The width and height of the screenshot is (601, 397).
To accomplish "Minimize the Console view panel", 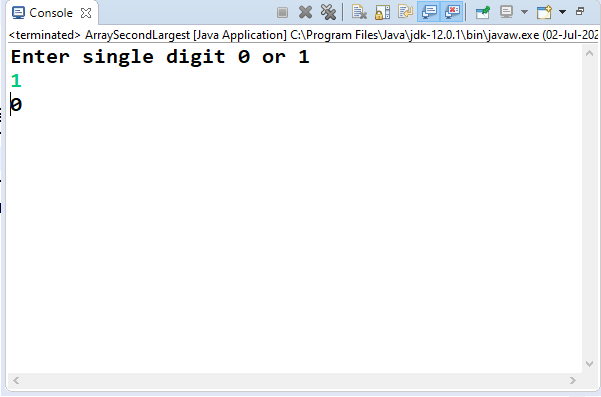I will (580, 11).
